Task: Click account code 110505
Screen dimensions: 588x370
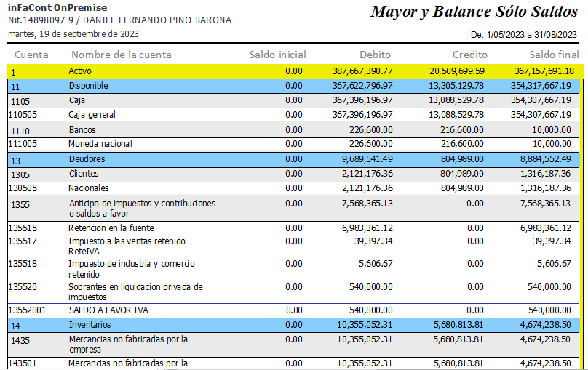Action: pos(23,115)
